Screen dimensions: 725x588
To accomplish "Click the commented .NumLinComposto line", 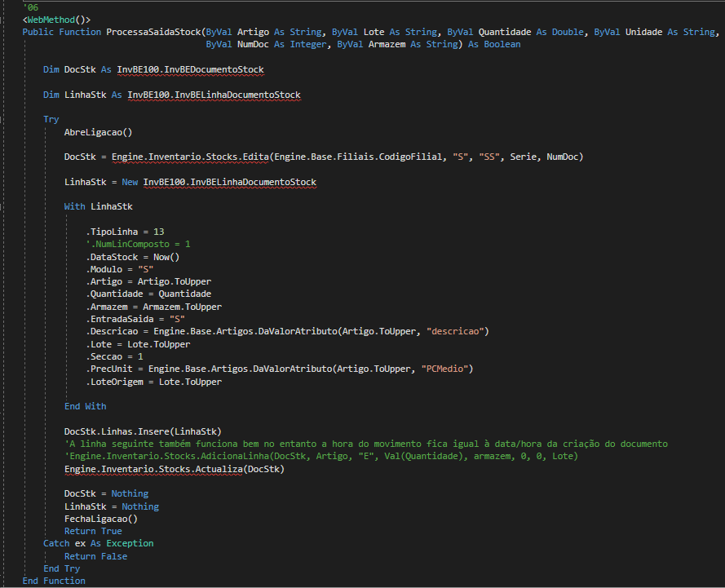I will pyautogui.click(x=138, y=245).
